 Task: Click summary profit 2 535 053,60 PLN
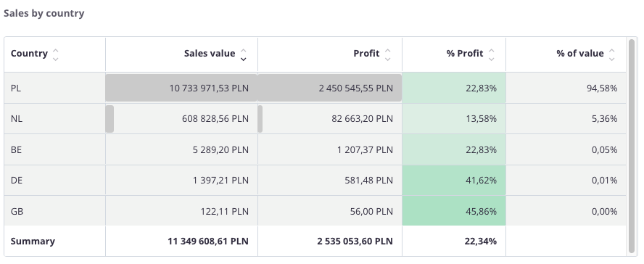(355, 241)
